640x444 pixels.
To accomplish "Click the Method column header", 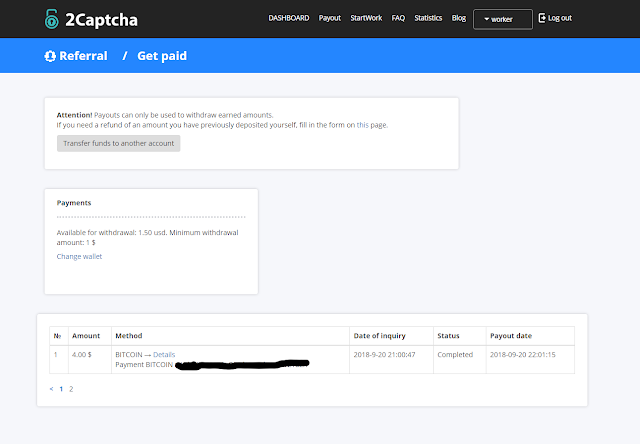I will tap(129, 336).
